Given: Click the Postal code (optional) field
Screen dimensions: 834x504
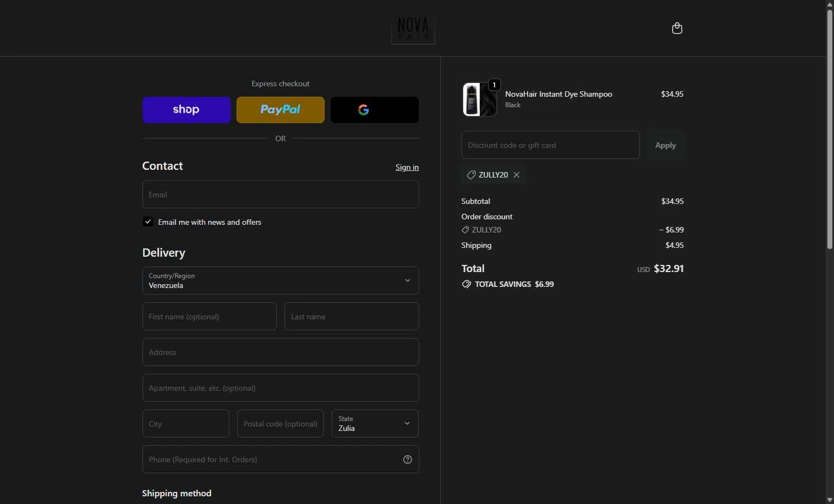Looking at the screenshot, I should [x=281, y=424].
